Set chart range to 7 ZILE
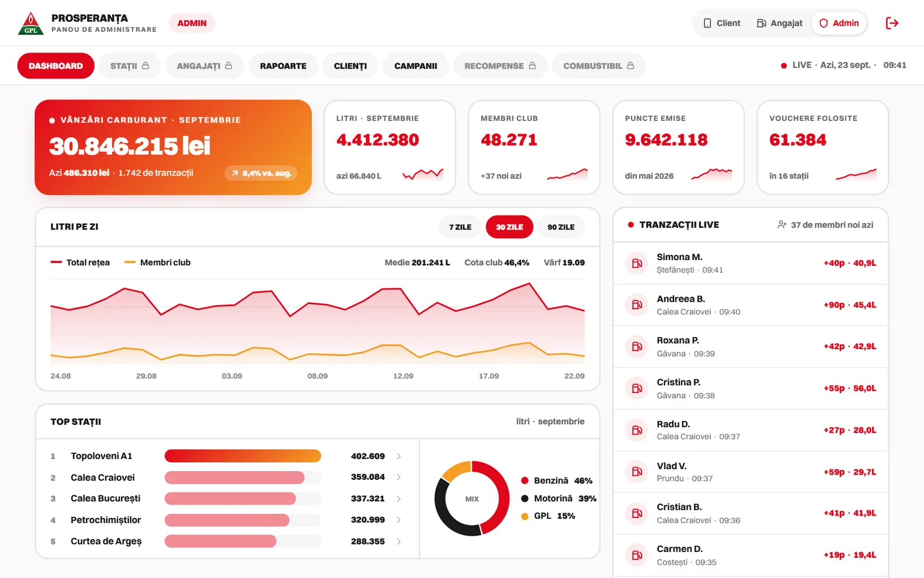 coord(460,227)
